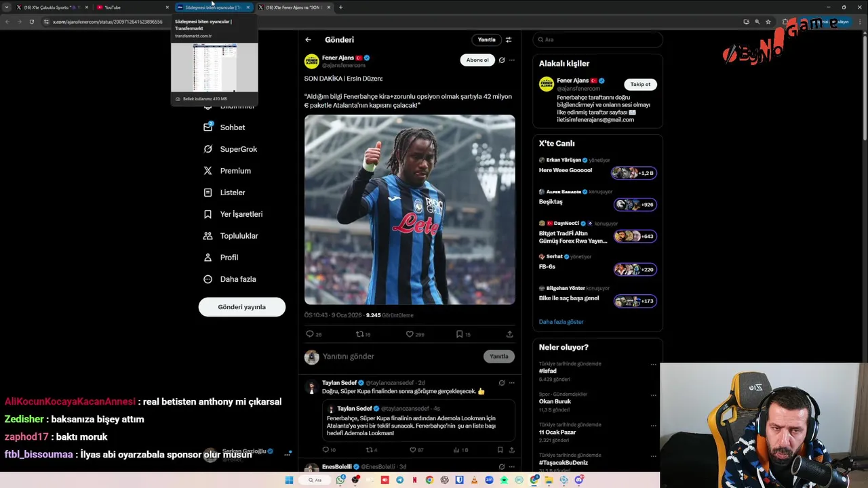Open the Lookman Atalanta photo
Viewport: 868px width, 488px height.
click(410, 210)
